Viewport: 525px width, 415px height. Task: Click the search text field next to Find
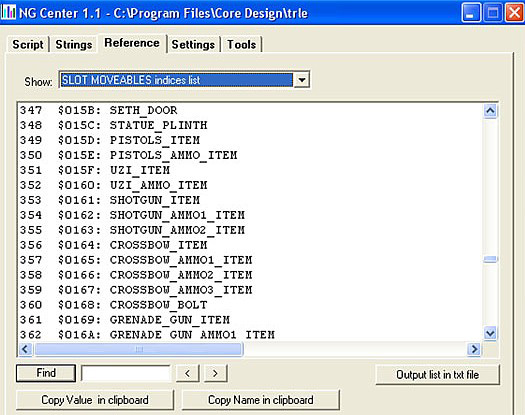coord(126,373)
